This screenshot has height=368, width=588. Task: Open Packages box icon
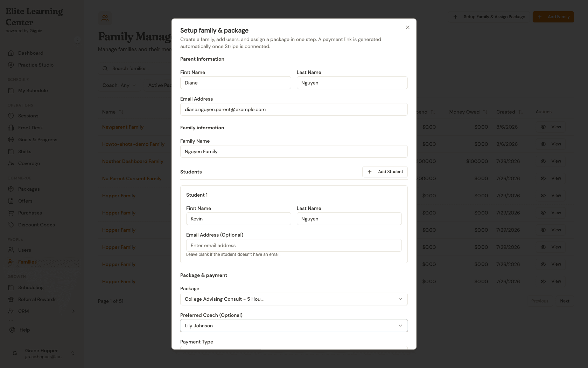[11, 189]
